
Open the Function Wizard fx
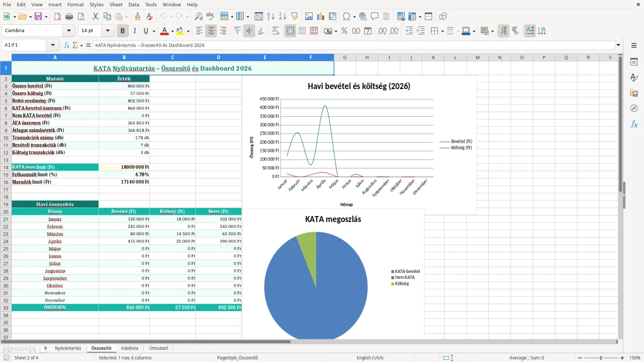pyautogui.click(x=67, y=46)
